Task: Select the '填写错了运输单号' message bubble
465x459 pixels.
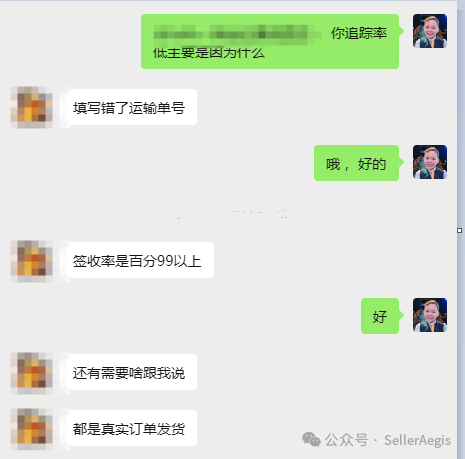Action: [132, 107]
